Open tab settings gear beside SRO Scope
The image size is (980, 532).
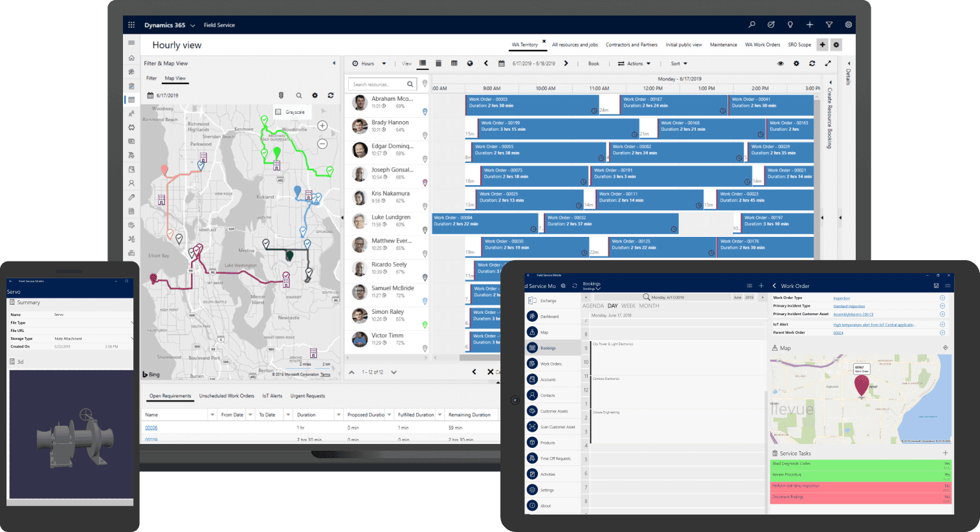(836, 45)
